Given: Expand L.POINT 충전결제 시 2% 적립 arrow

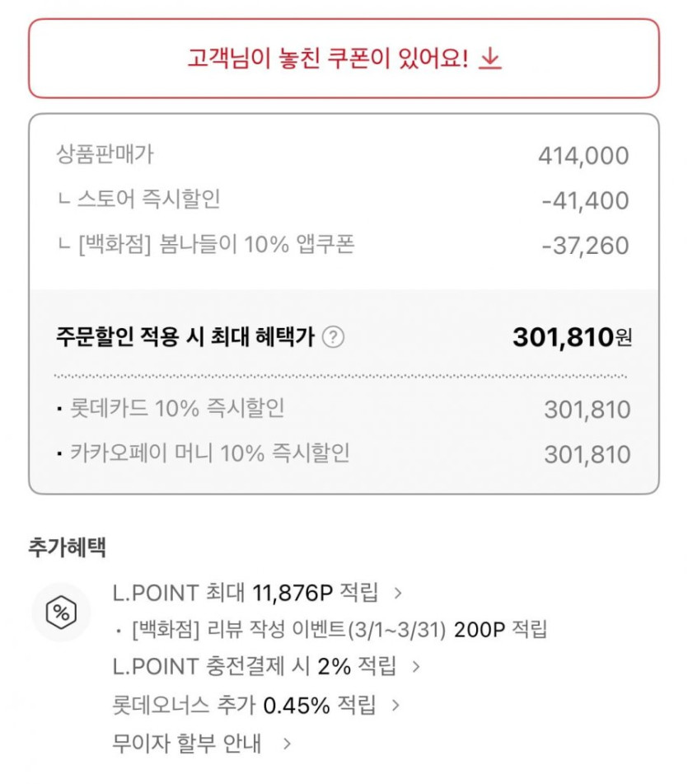Looking at the screenshot, I should pos(416,666).
